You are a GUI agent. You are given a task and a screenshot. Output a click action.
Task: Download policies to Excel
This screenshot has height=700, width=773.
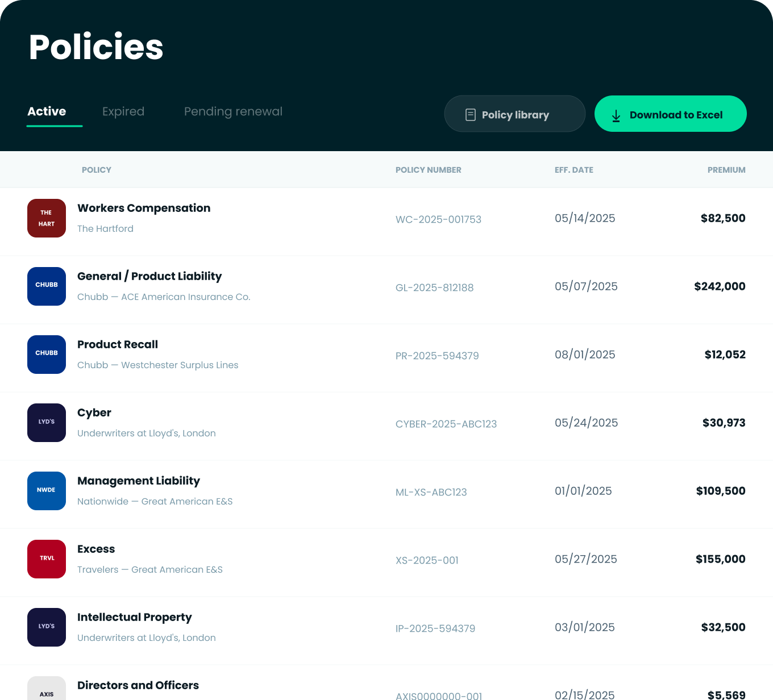click(671, 114)
